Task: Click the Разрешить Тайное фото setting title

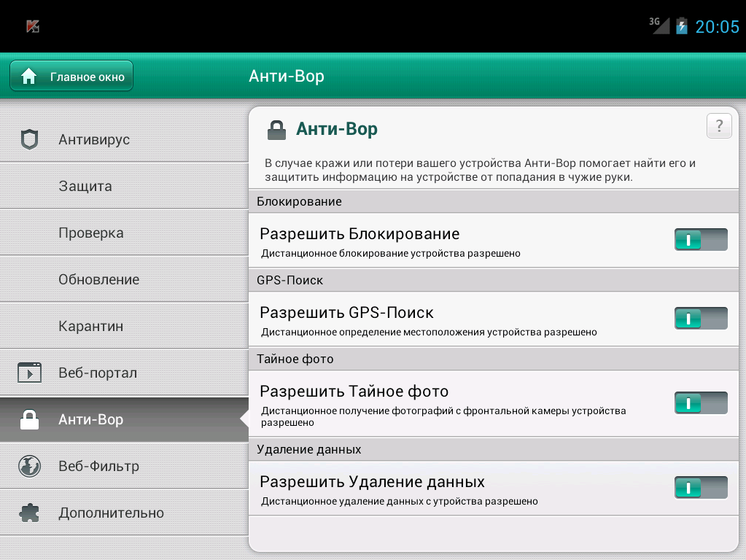Action: pyautogui.click(x=354, y=392)
